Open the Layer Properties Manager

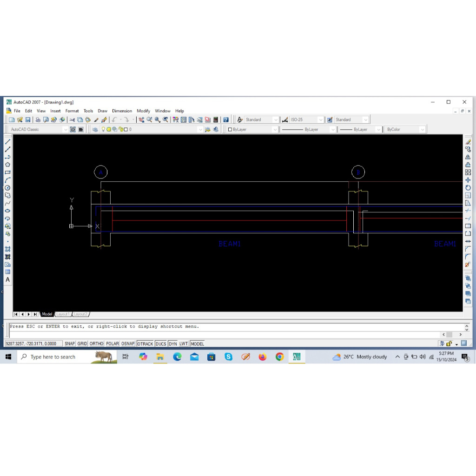click(x=95, y=129)
